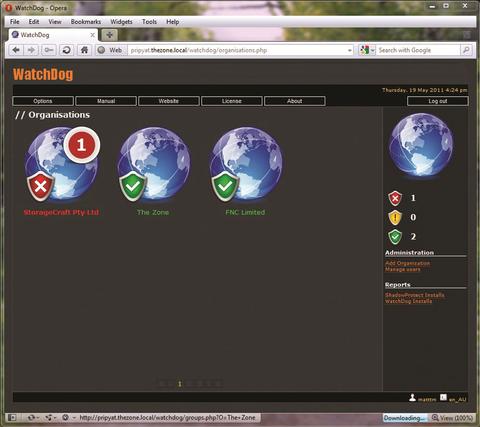Open the Widgets menu

tap(121, 22)
